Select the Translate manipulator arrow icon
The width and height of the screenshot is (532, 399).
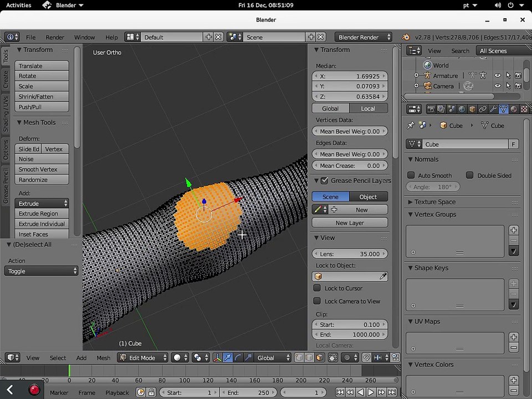pos(228,357)
